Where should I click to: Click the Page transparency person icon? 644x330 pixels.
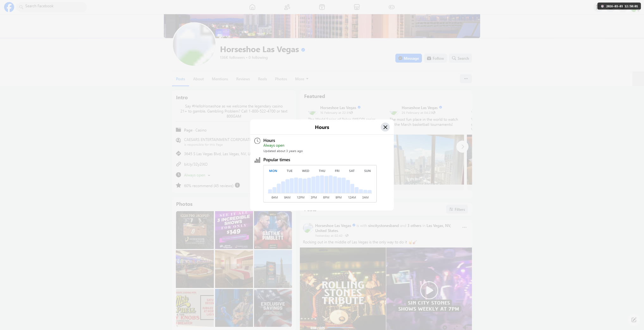pos(179,140)
